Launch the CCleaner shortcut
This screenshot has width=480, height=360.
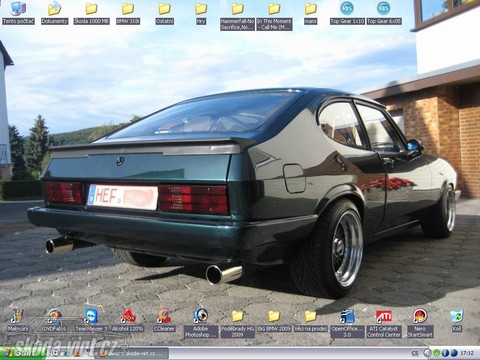pyautogui.click(x=164, y=320)
